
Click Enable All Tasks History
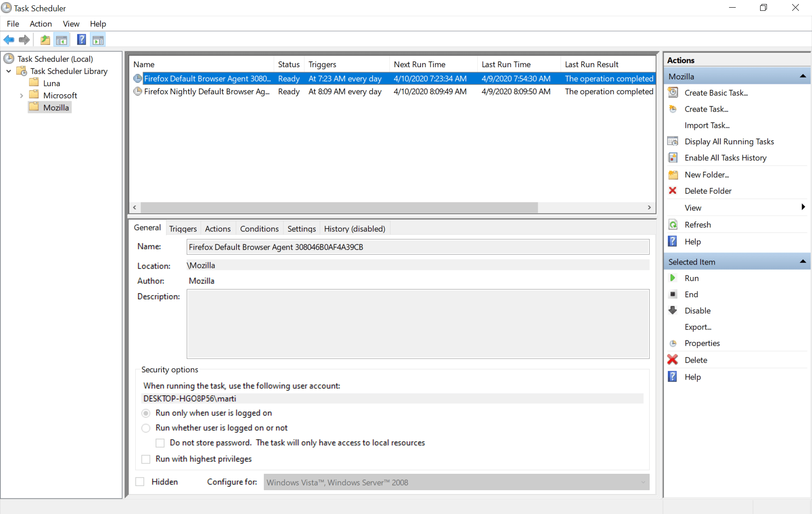click(725, 158)
